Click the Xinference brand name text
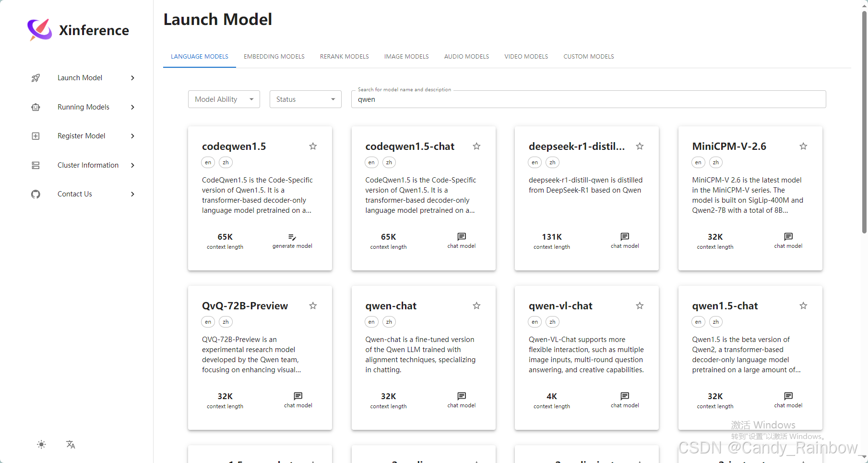The image size is (868, 463). 94,30
